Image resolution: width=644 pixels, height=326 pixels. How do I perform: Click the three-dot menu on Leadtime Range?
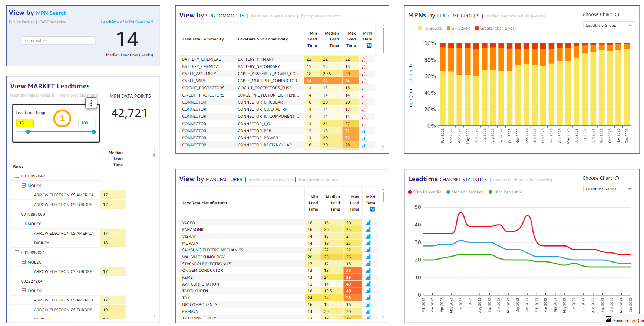[x=91, y=103]
